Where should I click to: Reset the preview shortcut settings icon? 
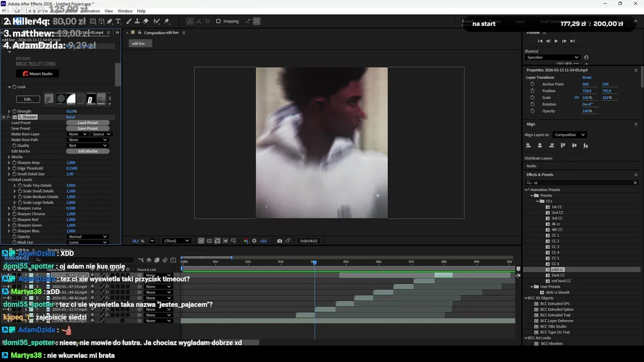586,57
